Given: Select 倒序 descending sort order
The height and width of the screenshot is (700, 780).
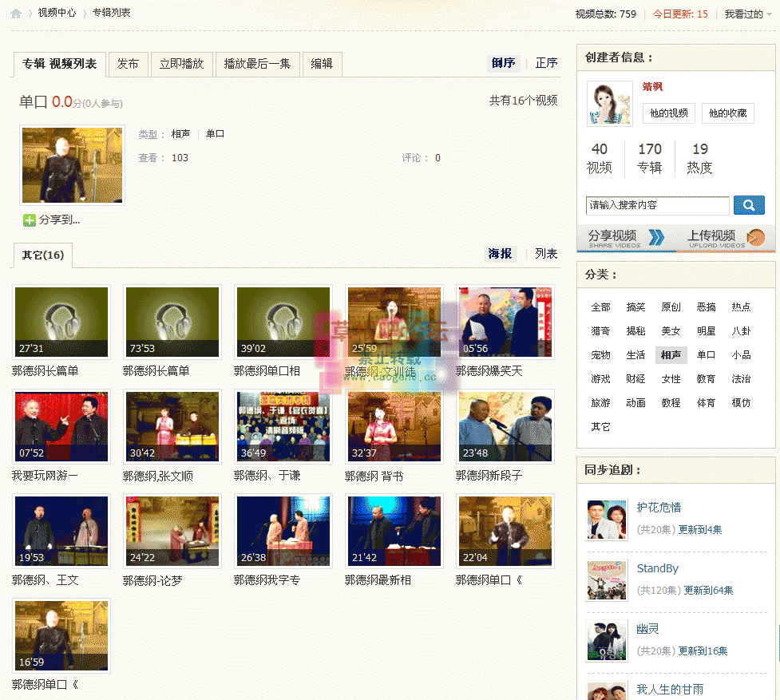Looking at the screenshot, I should [503, 63].
